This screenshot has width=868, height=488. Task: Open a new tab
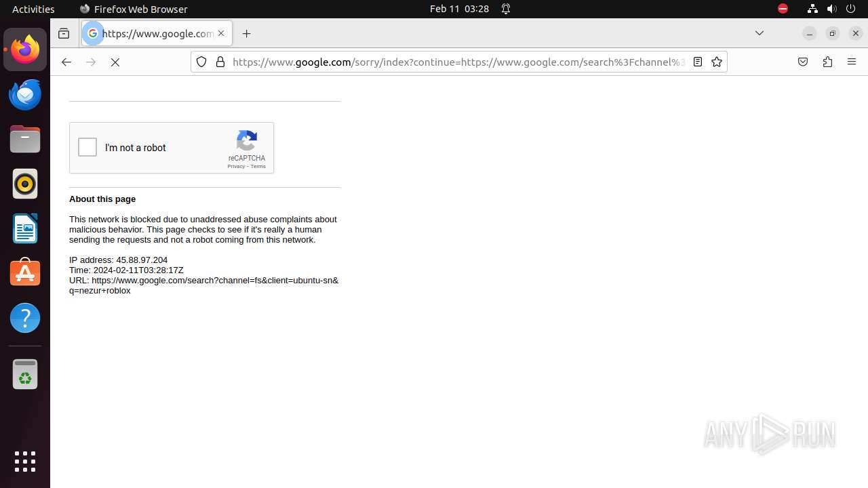247,33
